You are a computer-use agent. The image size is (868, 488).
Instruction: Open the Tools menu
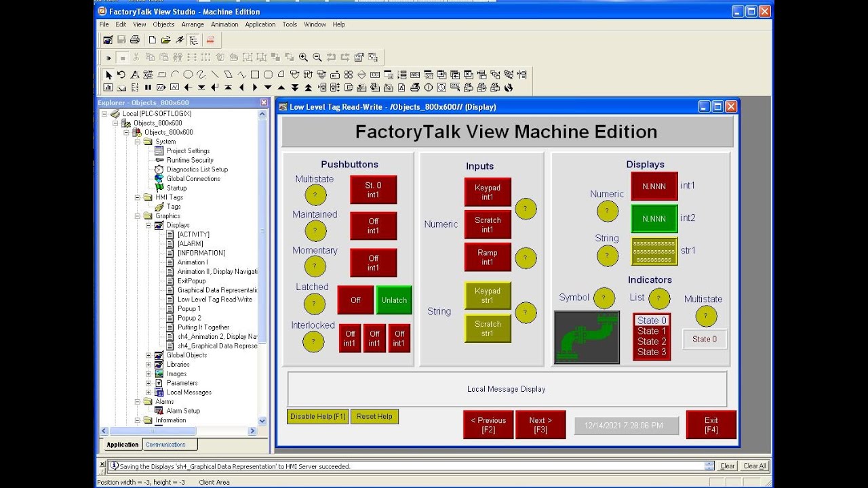click(290, 24)
